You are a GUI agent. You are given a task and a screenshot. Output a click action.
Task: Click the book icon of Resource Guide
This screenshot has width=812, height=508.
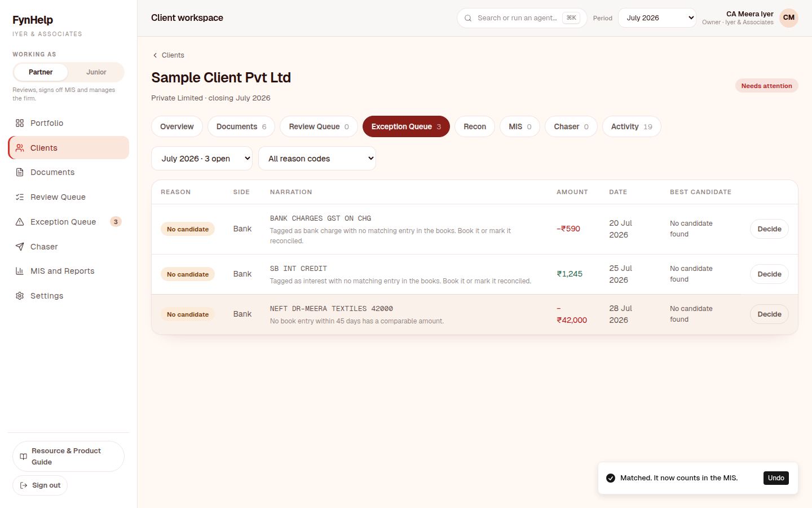pos(23,457)
